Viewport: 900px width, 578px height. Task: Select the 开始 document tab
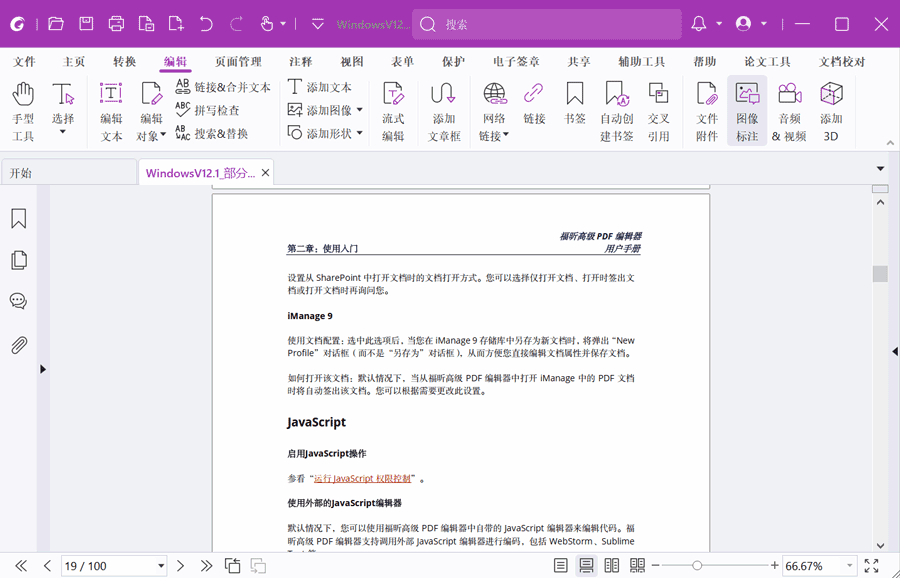(x=68, y=173)
